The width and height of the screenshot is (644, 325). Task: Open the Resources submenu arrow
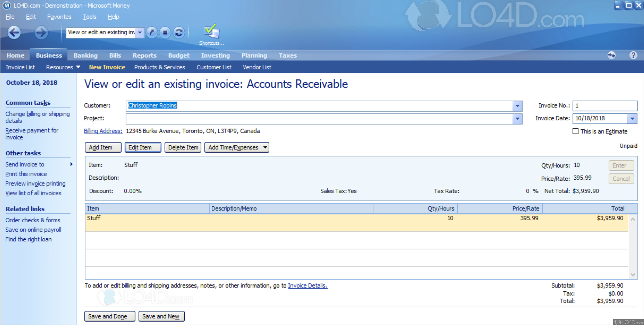click(x=78, y=67)
